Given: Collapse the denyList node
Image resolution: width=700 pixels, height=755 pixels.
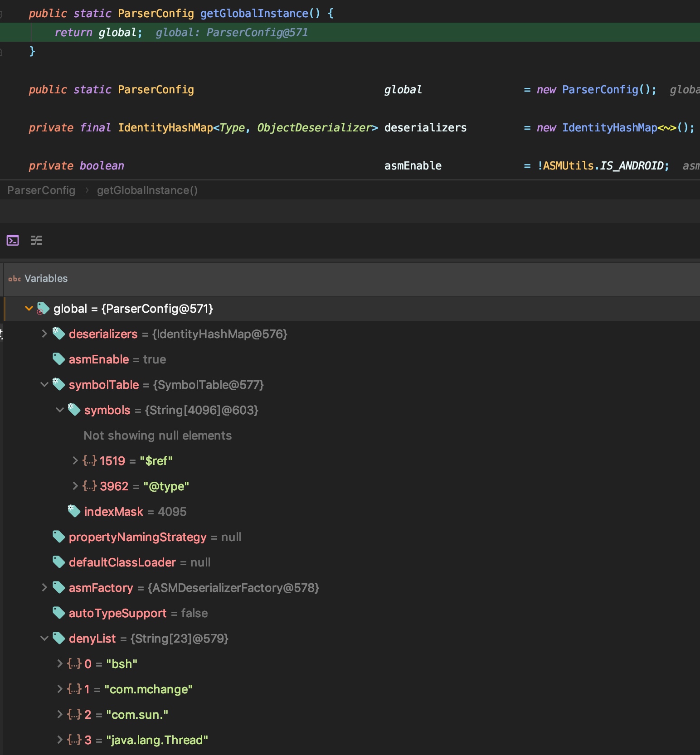Looking at the screenshot, I should tap(44, 638).
